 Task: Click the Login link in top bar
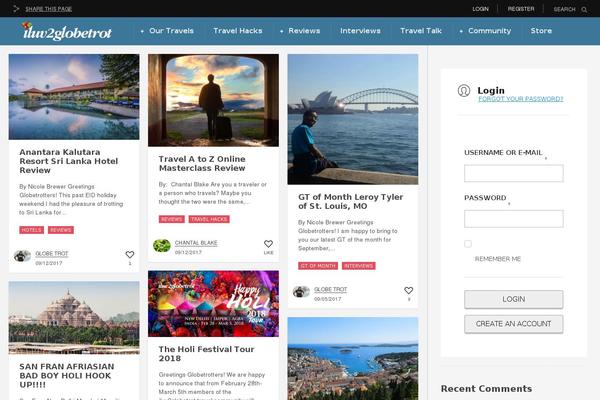click(480, 9)
